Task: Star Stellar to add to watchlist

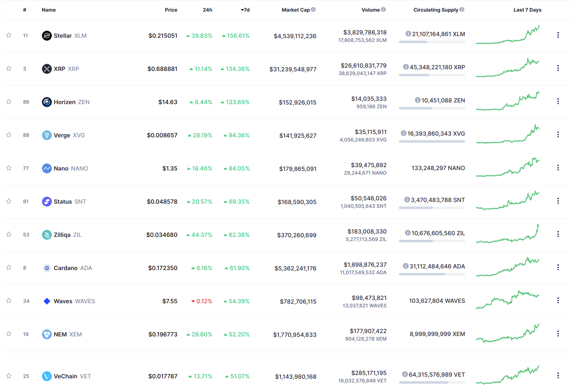Action: [9, 35]
